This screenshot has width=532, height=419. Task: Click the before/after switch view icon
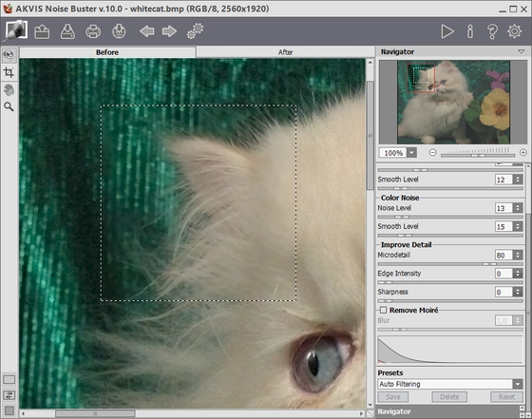click(x=9, y=395)
